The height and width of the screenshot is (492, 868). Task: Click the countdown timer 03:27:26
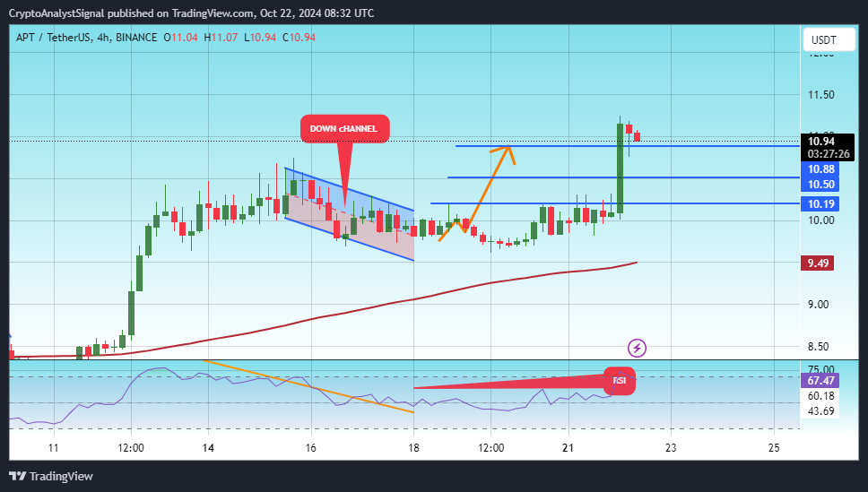(829, 154)
